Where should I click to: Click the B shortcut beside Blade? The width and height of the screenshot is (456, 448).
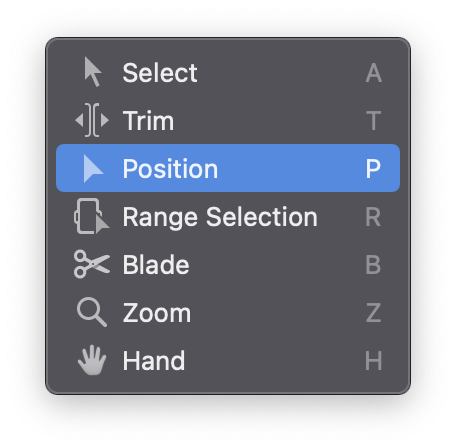[x=373, y=265]
